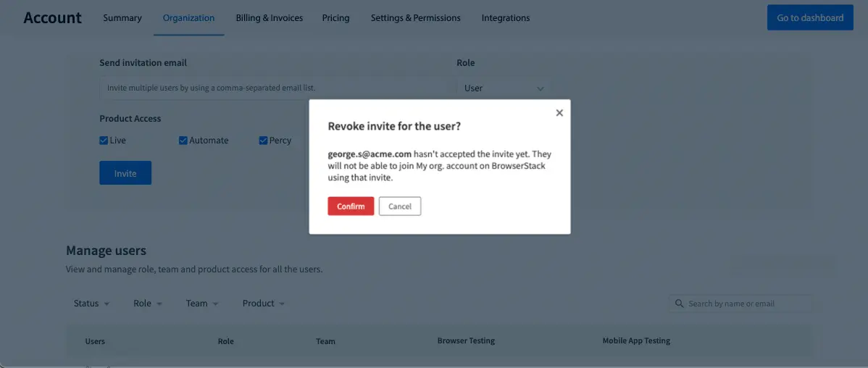Open Settings & Permissions tab
This screenshot has width=868, height=368.
415,18
